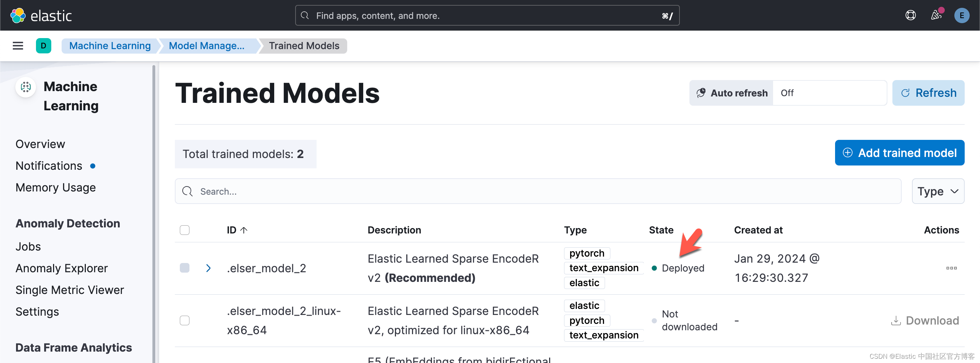The height and width of the screenshot is (363, 980).
Task: Click the Add trained model button
Action: coord(900,153)
